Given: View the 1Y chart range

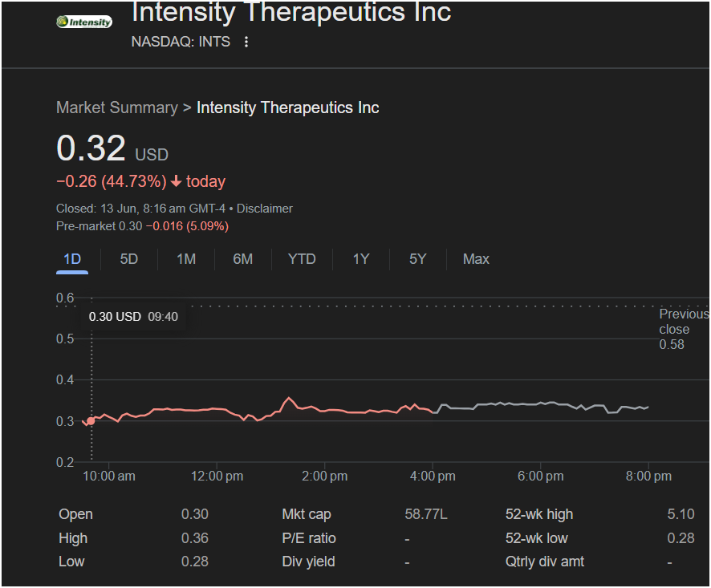Looking at the screenshot, I should (x=361, y=259).
